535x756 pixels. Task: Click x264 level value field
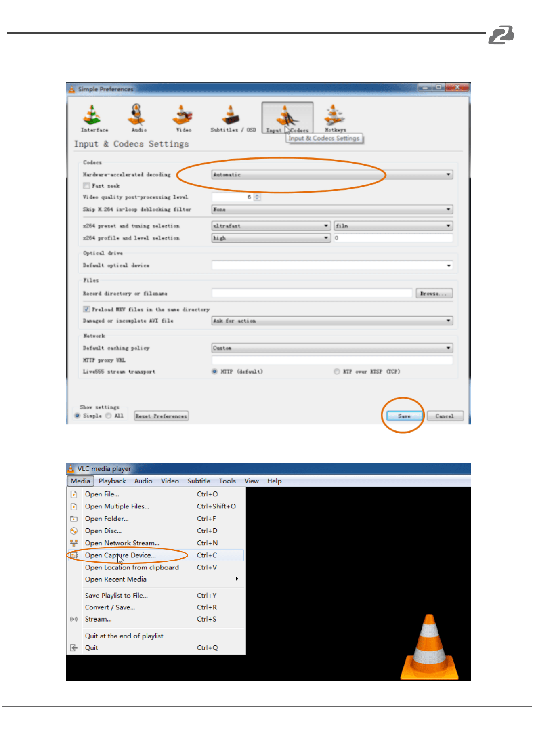click(393, 238)
